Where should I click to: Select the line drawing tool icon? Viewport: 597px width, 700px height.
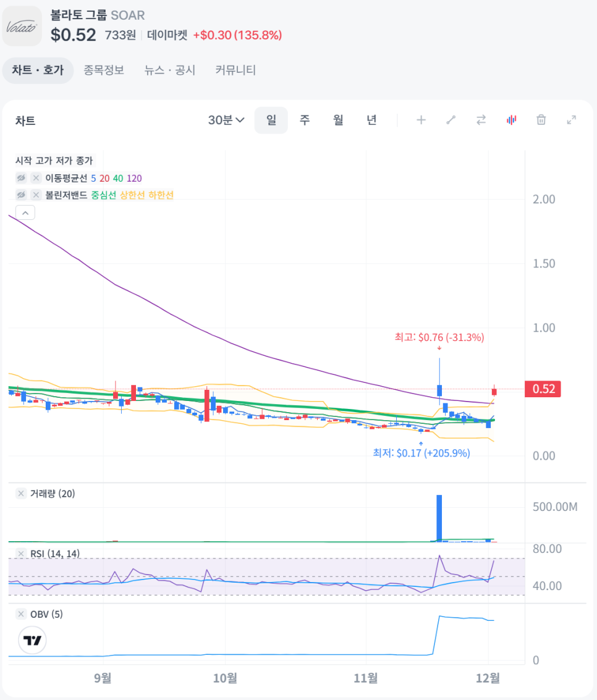tap(451, 120)
